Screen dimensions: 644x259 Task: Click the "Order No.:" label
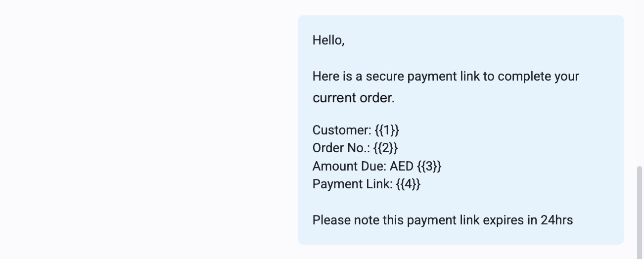[x=341, y=148]
